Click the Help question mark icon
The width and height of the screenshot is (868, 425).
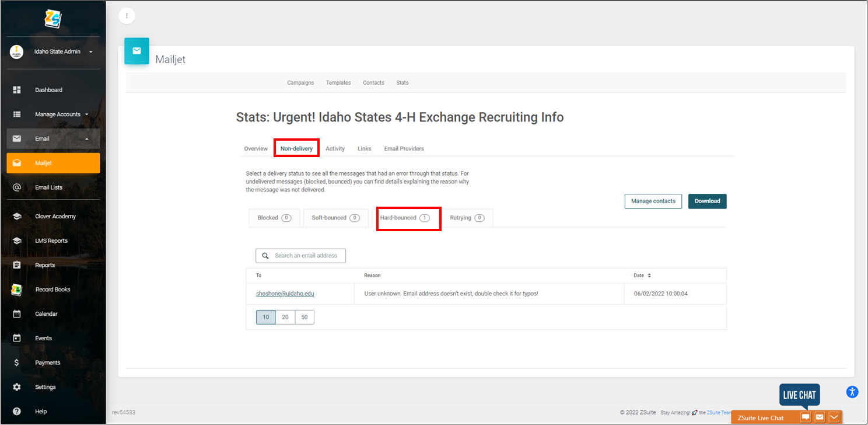pyautogui.click(x=17, y=412)
